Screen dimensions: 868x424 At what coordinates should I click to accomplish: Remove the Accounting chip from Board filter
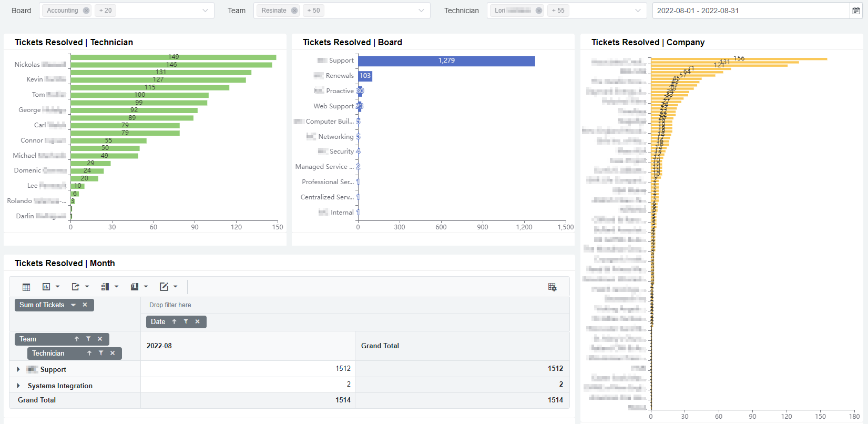[86, 11]
